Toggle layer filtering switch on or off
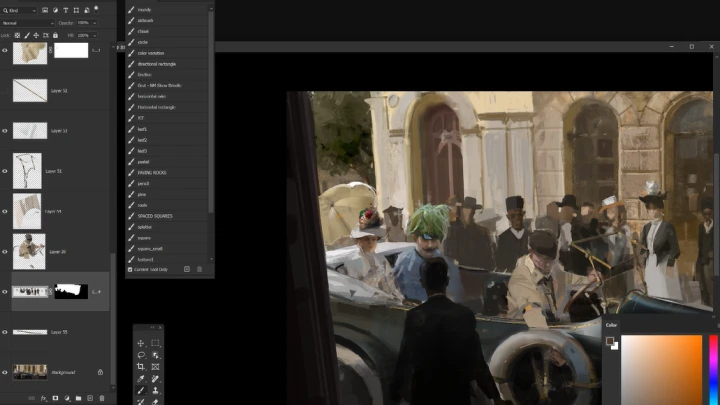This screenshot has width=720, height=405. click(x=96, y=9)
